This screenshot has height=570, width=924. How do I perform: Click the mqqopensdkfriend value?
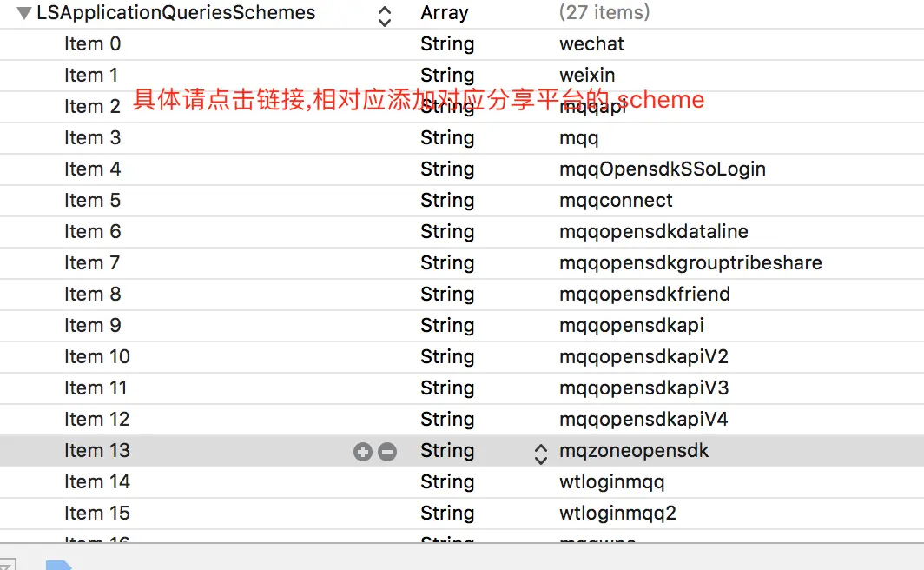point(644,295)
